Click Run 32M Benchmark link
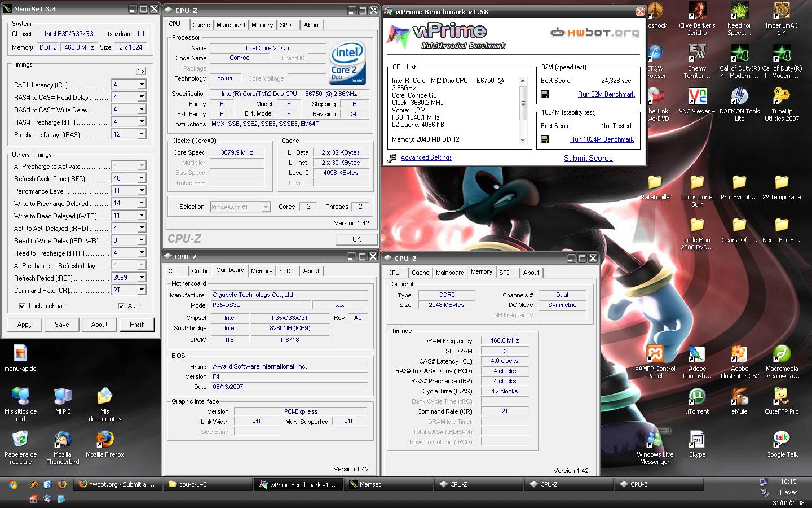The height and width of the screenshot is (508, 812). tap(606, 94)
